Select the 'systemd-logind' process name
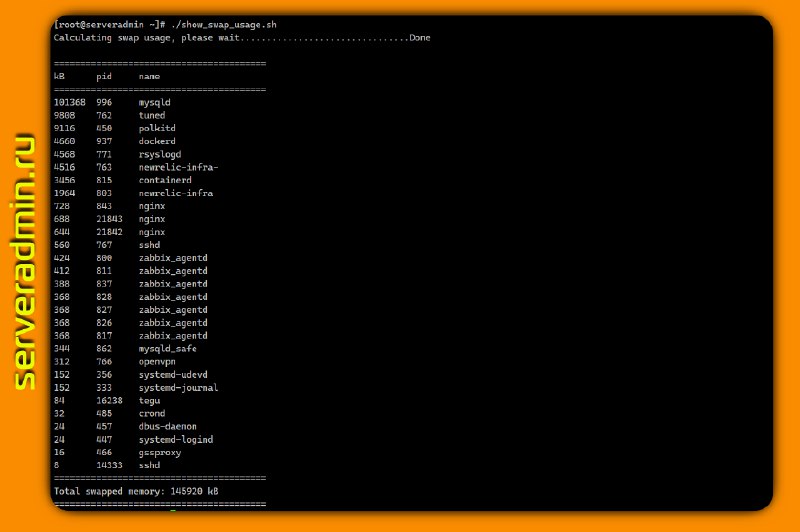 click(x=176, y=440)
